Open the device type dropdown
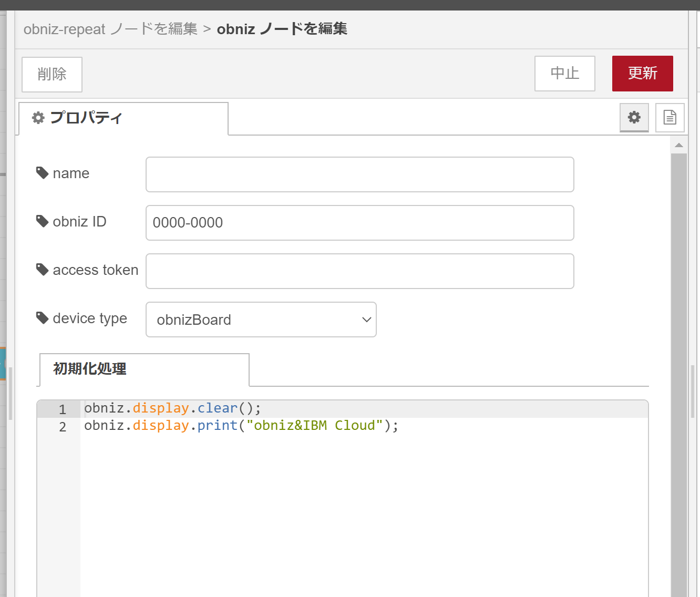The width and height of the screenshot is (700, 597). click(261, 320)
